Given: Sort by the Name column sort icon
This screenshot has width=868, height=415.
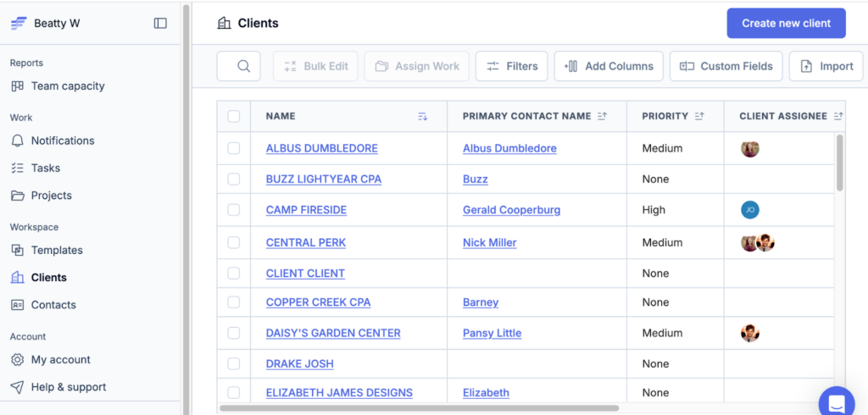Looking at the screenshot, I should pyautogui.click(x=423, y=116).
